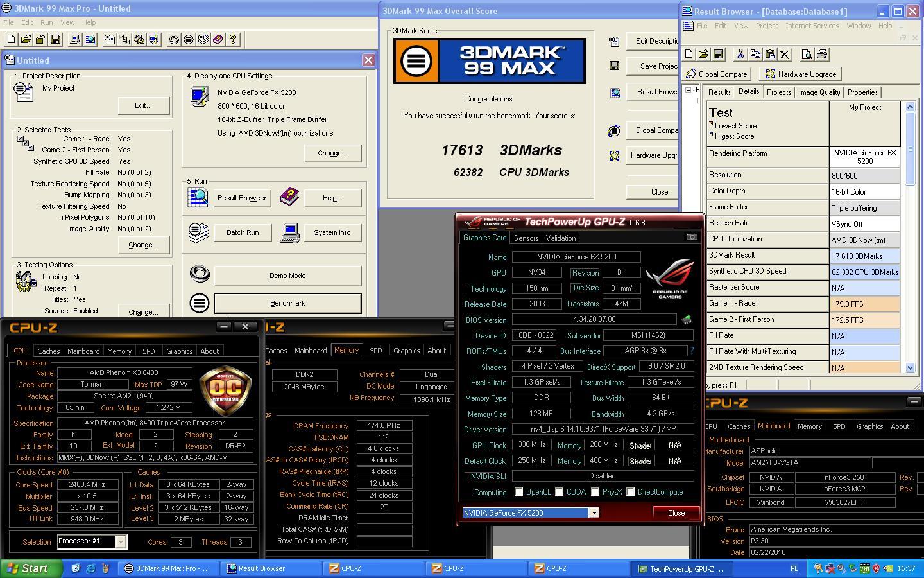Open SPD tab in front CPU-Z window

[148, 351]
